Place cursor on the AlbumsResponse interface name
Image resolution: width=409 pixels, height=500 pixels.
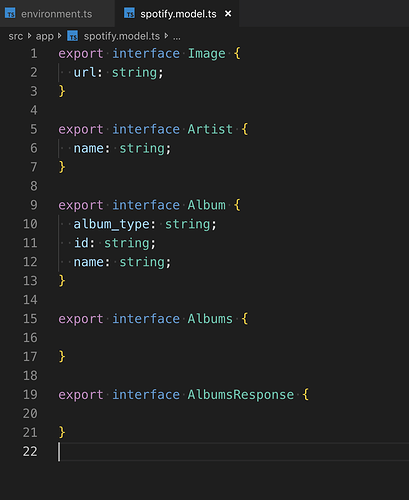click(241, 395)
